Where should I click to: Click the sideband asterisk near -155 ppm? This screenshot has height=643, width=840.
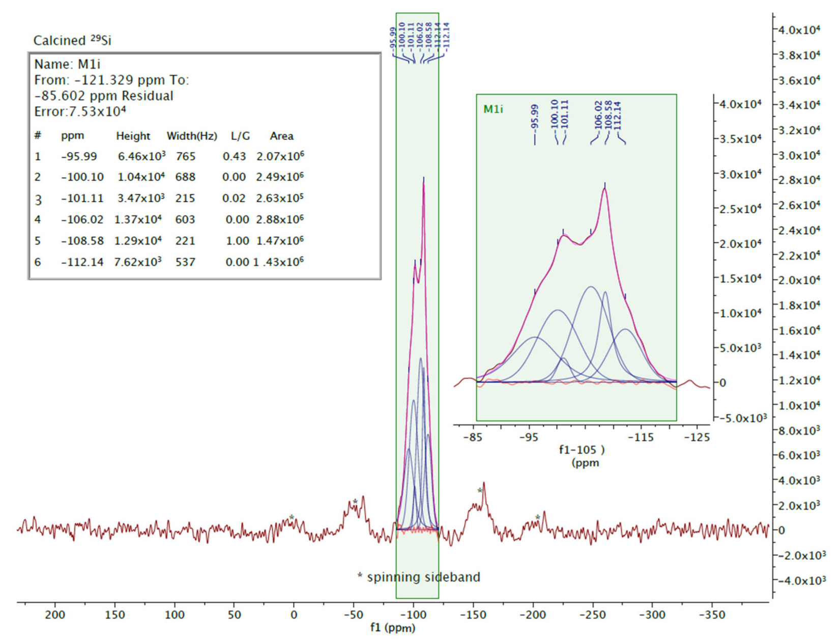coord(480,491)
